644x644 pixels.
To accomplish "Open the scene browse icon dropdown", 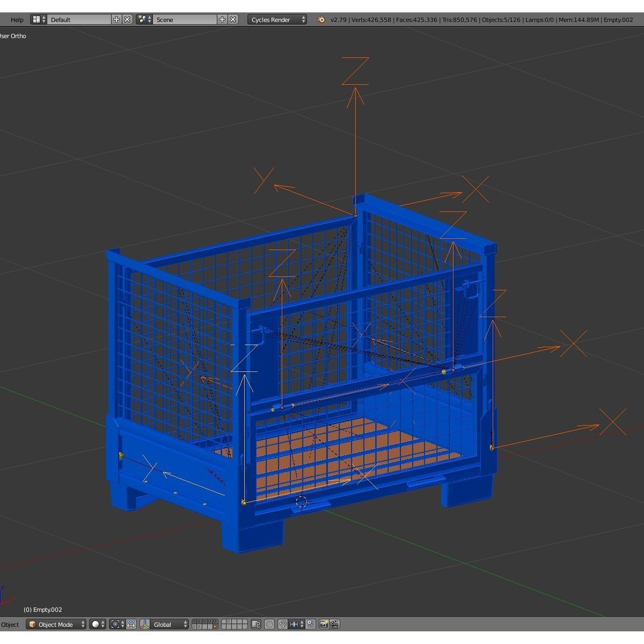I will pyautogui.click(x=144, y=19).
